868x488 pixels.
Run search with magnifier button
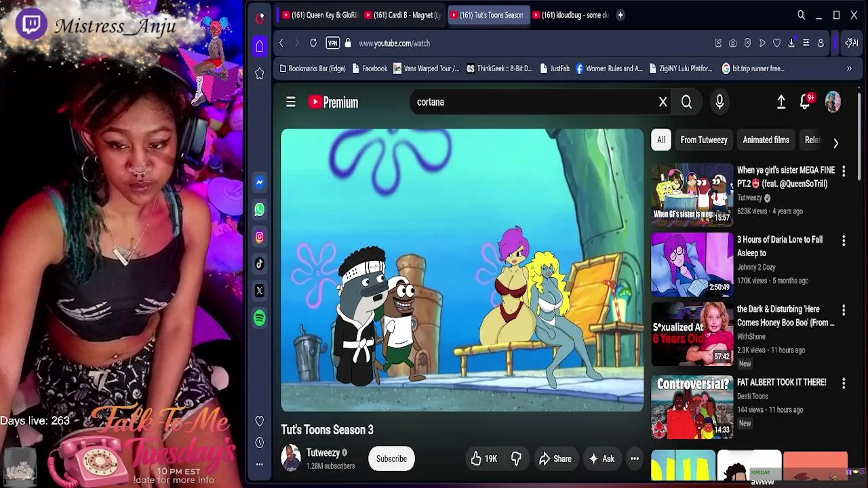click(x=686, y=102)
